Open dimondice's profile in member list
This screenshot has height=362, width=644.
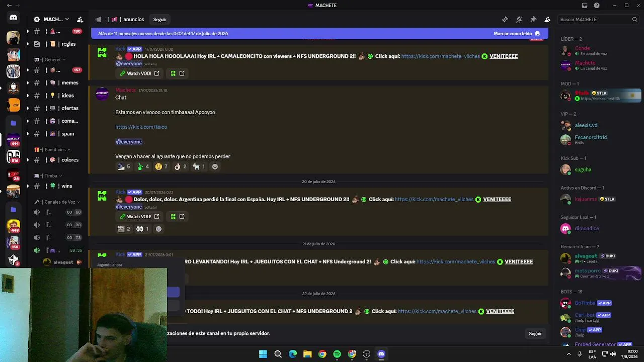599,229
